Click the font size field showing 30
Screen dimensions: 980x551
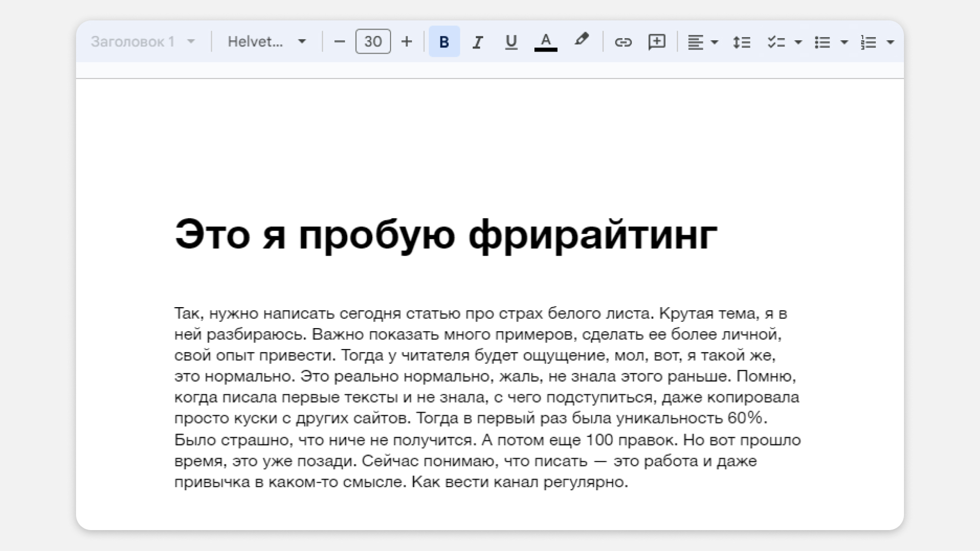[x=373, y=42]
